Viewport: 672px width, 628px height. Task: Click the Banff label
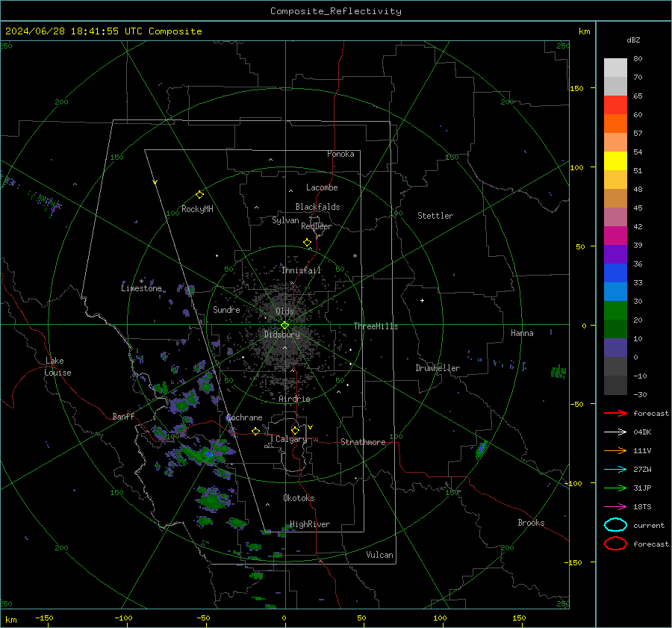tap(123, 416)
